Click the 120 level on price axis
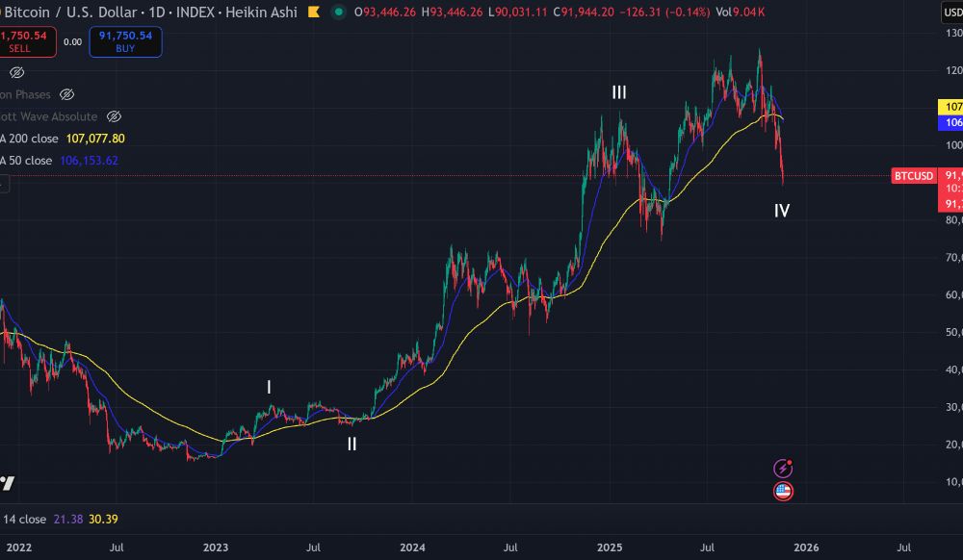The image size is (963, 560). tap(953, 70)
